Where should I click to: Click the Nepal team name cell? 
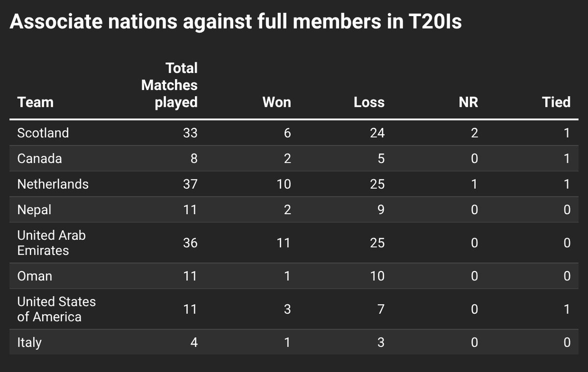click(34, 210)
